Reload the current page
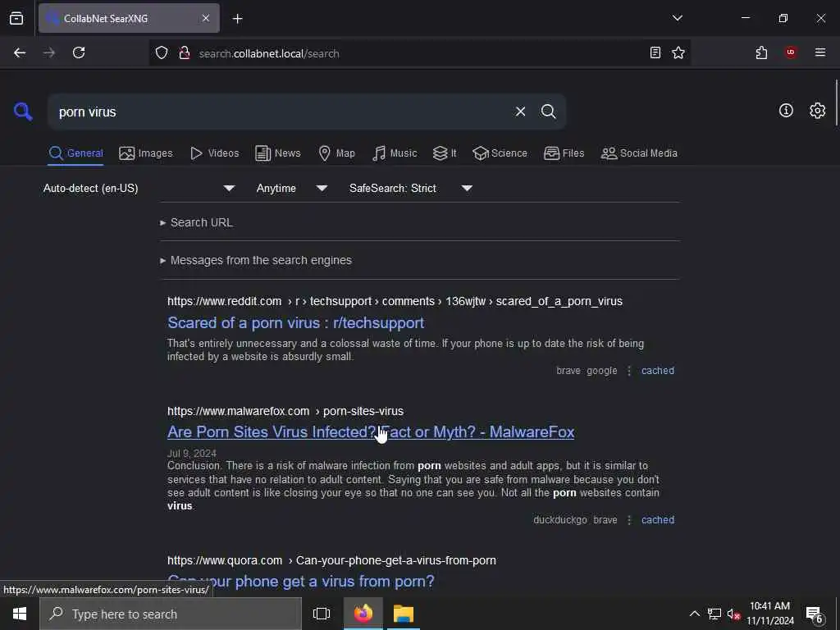 tap(79, 52)
